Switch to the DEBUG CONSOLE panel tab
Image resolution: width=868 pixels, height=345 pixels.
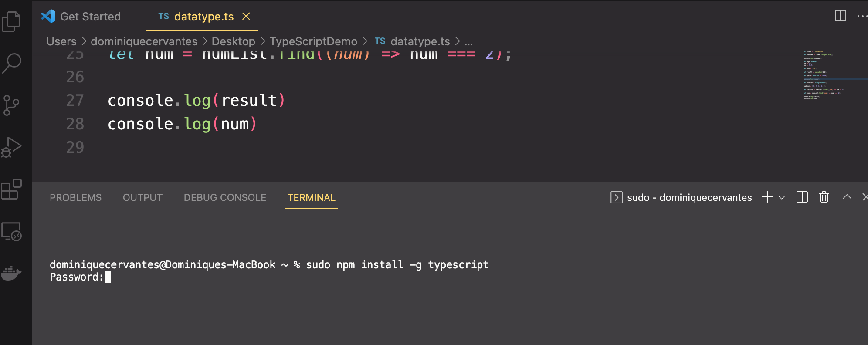[225, 197]
